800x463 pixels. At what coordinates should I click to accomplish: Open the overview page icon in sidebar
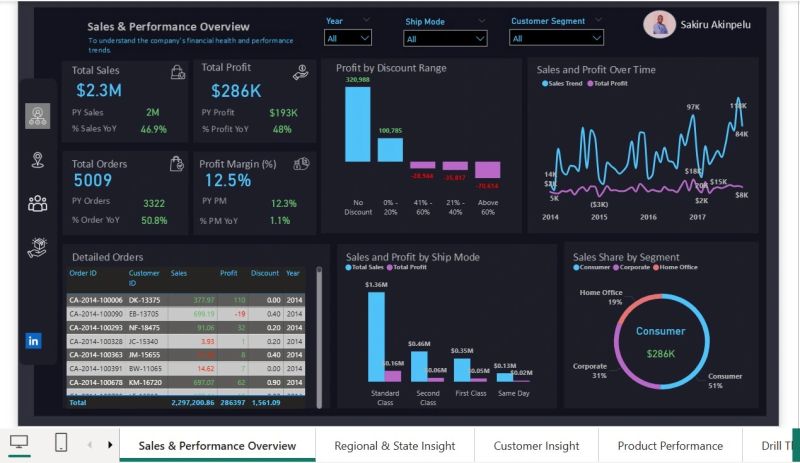[x=38, y=116]
